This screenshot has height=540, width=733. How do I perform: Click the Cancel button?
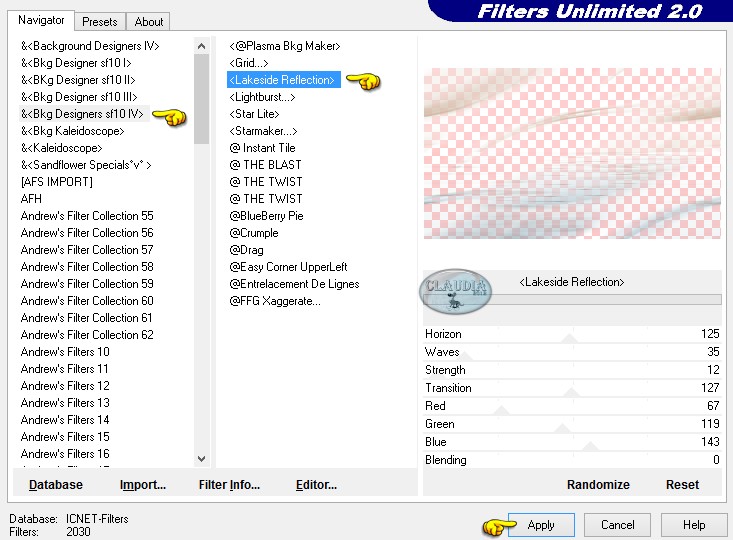coord(617,525)
